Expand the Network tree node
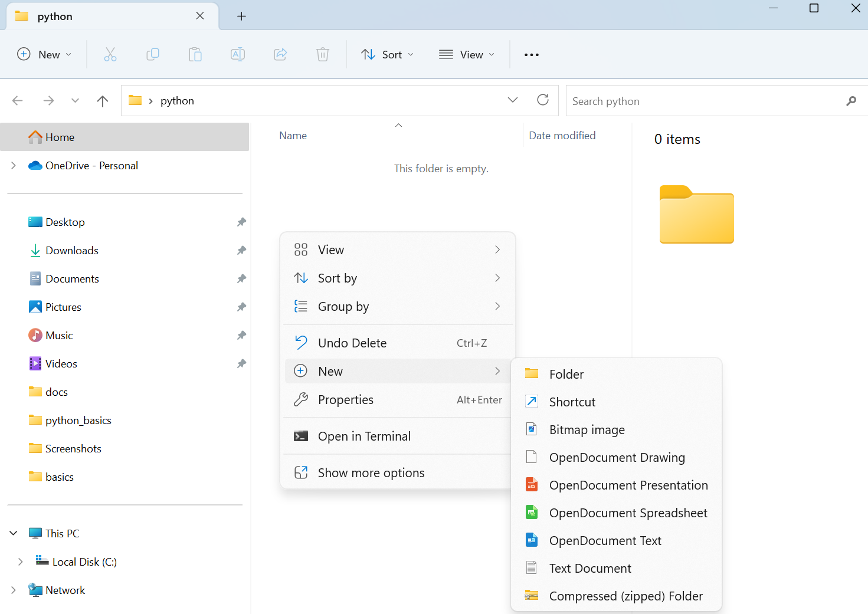Viewport: 868px width, 614px height. [14, 590]
